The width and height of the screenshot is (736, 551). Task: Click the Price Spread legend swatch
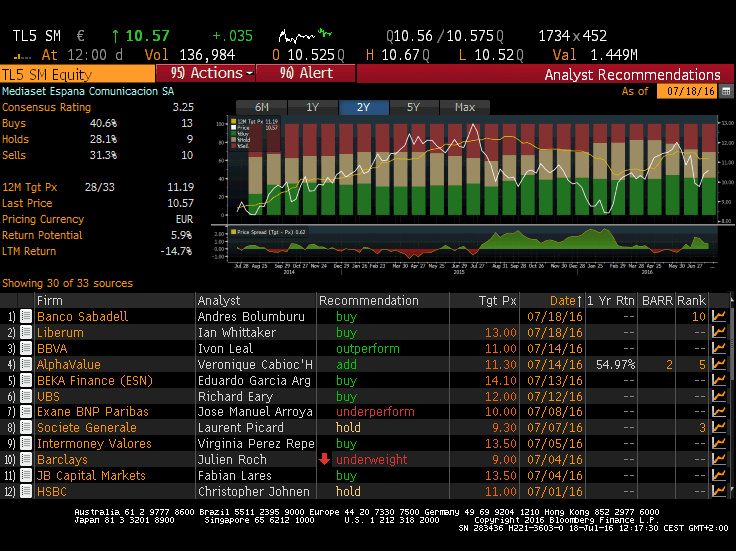[x=233, y=232]
